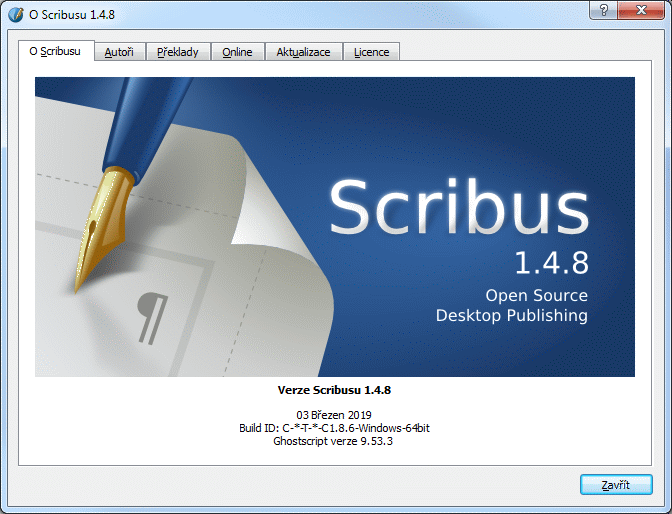Screen dimensions: 672x514
Task: Click the date 03 Březen 2019
Action: click(x=335, y=414)
